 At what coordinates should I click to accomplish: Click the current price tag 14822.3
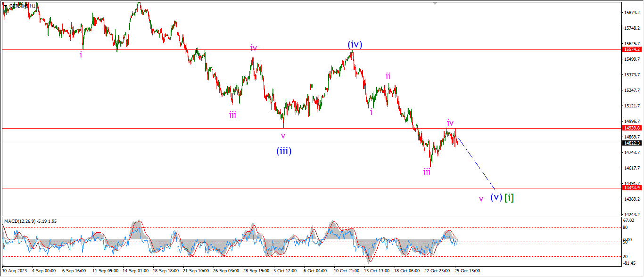pyautogui.click(x=632, y=143)
